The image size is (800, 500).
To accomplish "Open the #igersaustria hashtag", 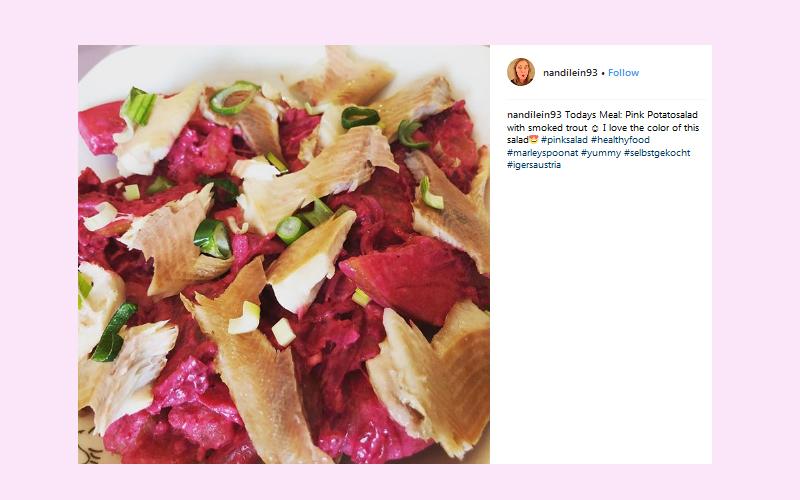I will click(x=534, y=165).
